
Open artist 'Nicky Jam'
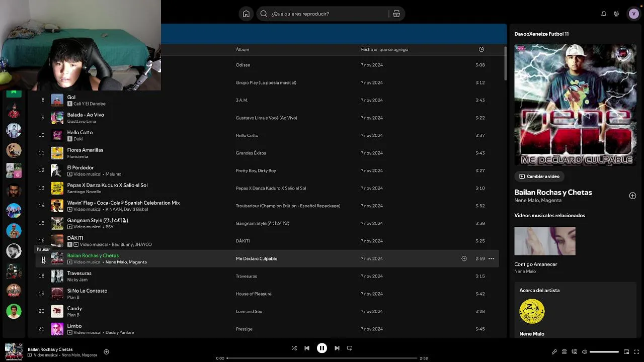(x=77, y=280)
